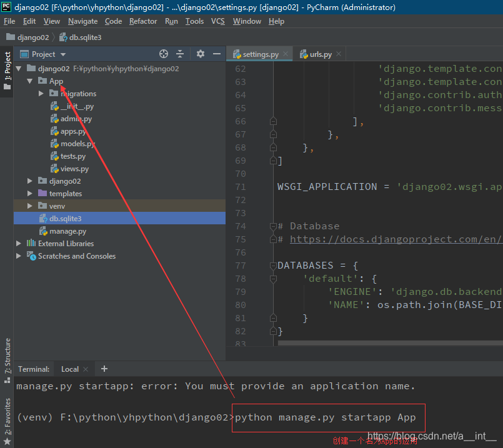Click in the terminal command prompt line
The width and height of the screenshot is (503, 448).
(258, 417)
